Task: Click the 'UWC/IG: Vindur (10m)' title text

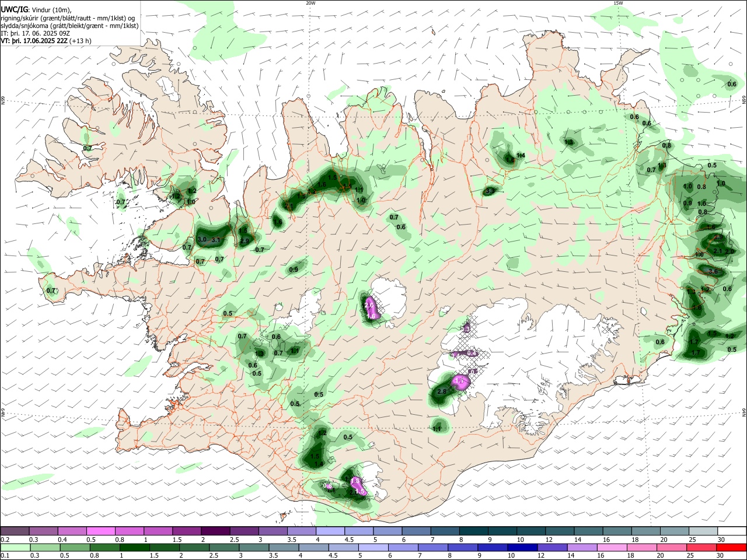Action: pyautogui.click(x=36, y=9)
